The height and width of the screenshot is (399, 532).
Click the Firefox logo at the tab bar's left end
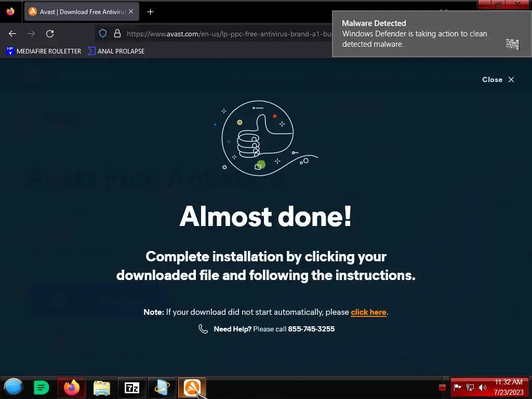click(10, 11)
